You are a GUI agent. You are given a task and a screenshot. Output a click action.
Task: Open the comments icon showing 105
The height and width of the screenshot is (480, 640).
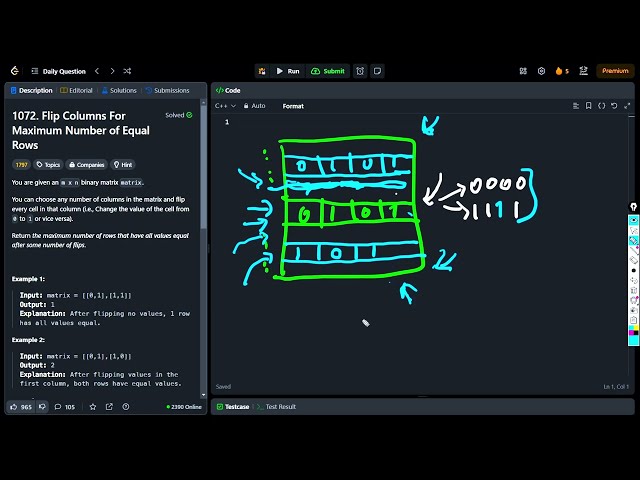(x=65, y=407)
